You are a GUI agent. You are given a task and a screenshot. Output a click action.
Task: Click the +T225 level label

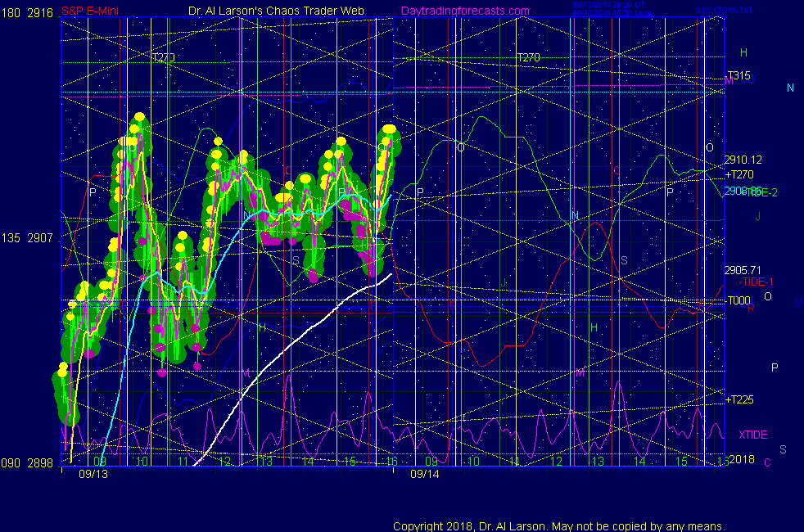739,399
